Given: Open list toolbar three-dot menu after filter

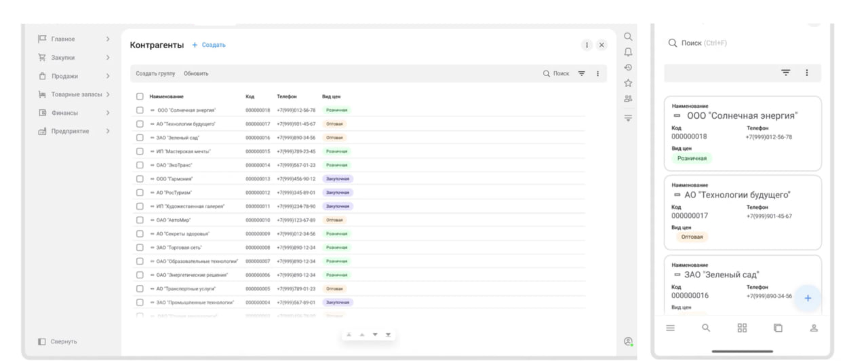Looking at the screenshot, I should coord(597,73).
